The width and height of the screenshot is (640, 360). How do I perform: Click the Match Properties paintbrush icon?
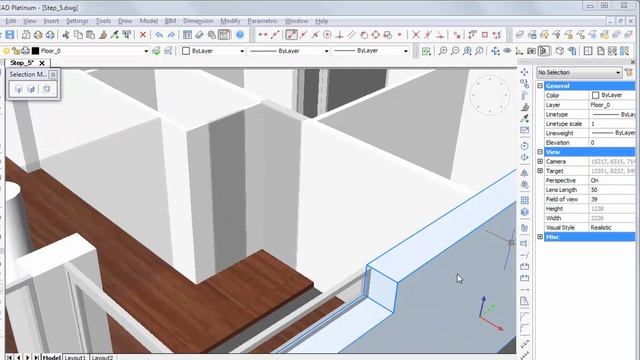pyautogui.click(x=102, y=35)
